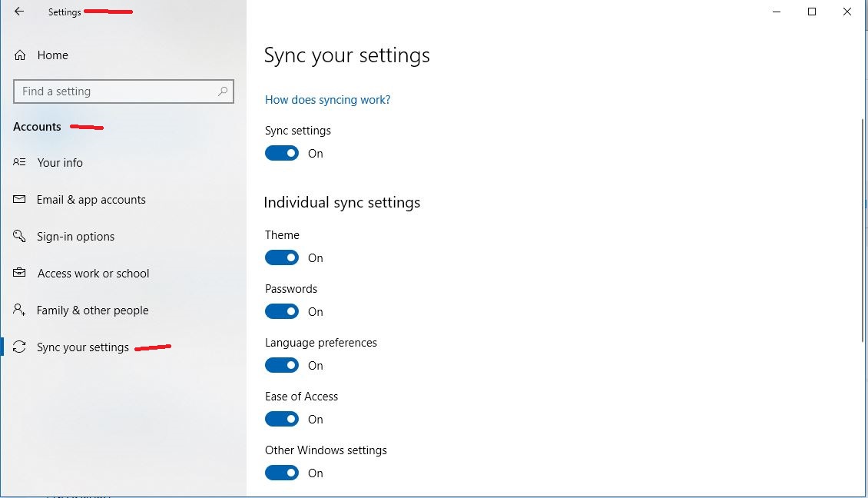This screenshot has width=868, height=498.
Task: Click the Find a setting search box
Action: click(x=124, y=91)
